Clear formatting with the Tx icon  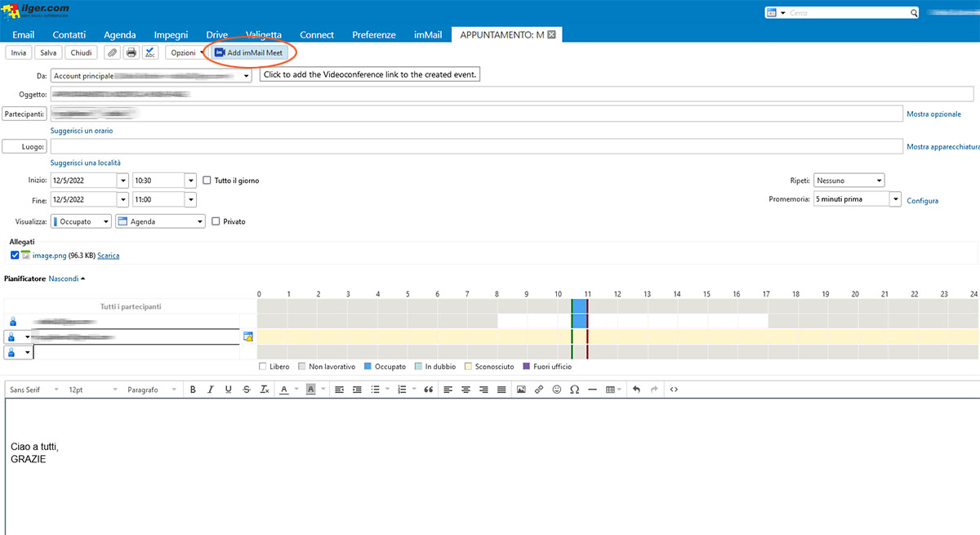tap(265, 390)
